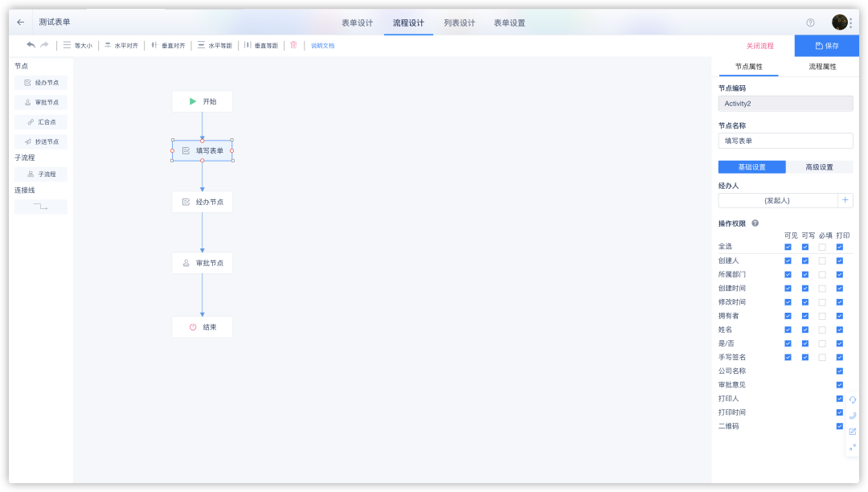
Task: Switch to 表单设计 tab
Action: click(357, 23)
